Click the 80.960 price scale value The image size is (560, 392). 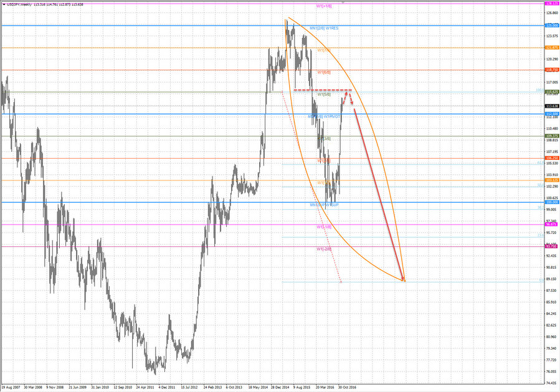[551, 337]
